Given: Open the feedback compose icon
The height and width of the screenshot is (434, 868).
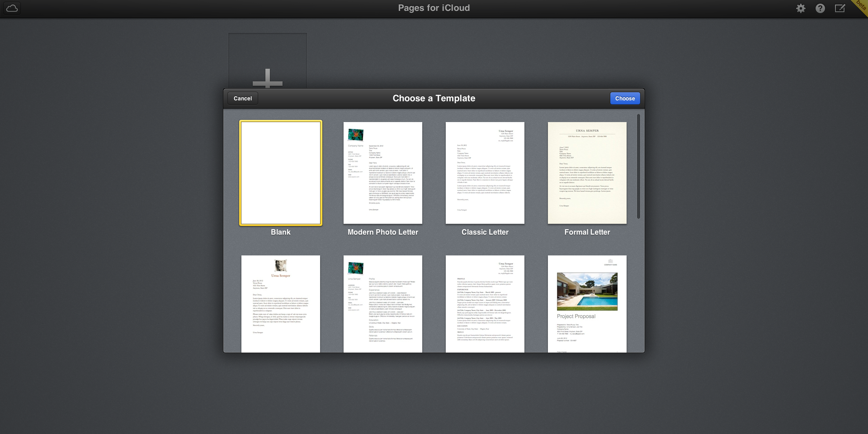Looking at the screenshot, I should click(840, 8).
